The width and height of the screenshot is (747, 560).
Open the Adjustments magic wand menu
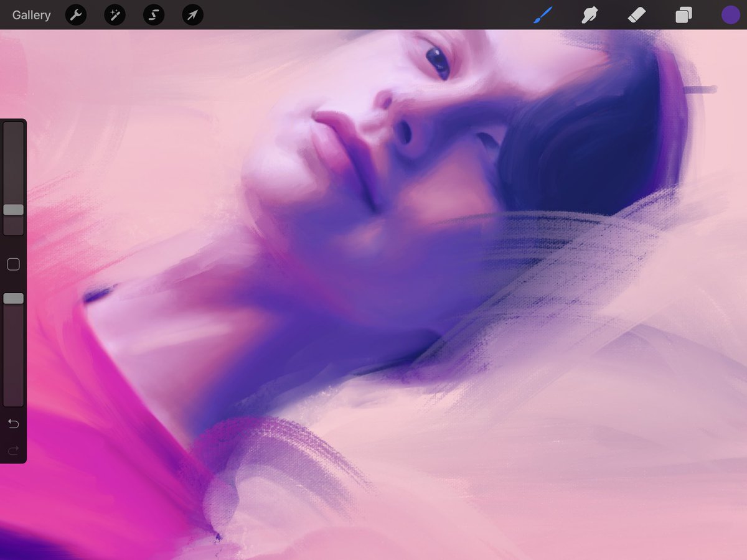(115, 15)
